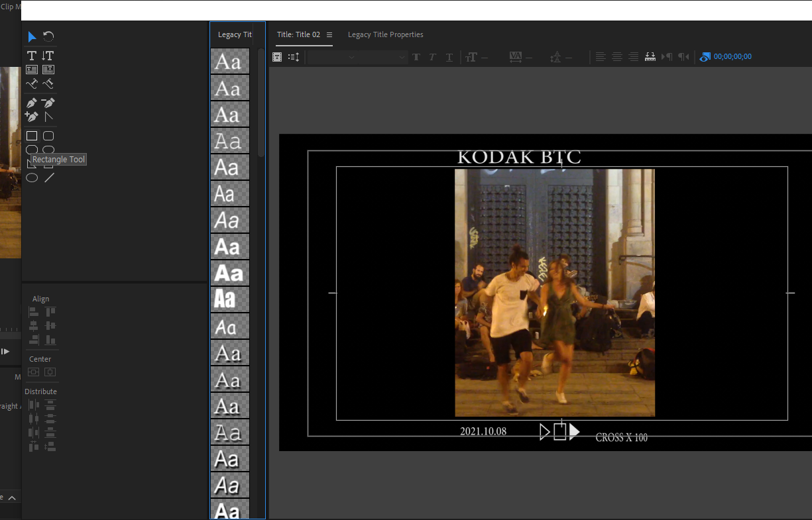This screenshot has width=812, height=520.
Task: Select the CROSS X 100 text
Action: tap(622, 438)
